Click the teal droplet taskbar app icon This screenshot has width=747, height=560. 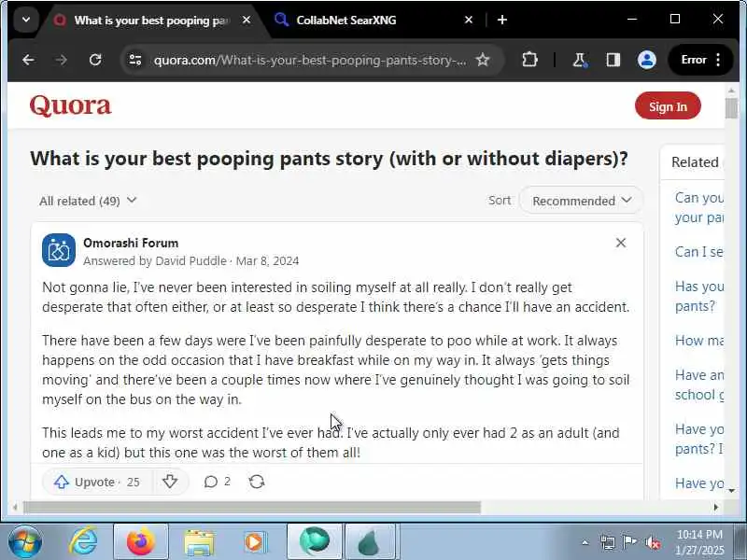(371, 542)
